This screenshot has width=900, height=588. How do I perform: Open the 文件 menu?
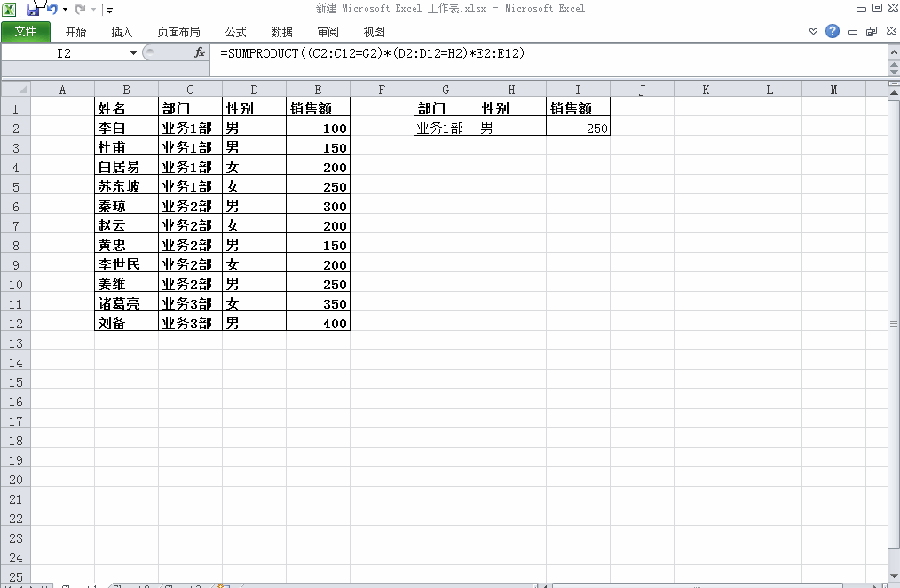click(x=26, y=31)
